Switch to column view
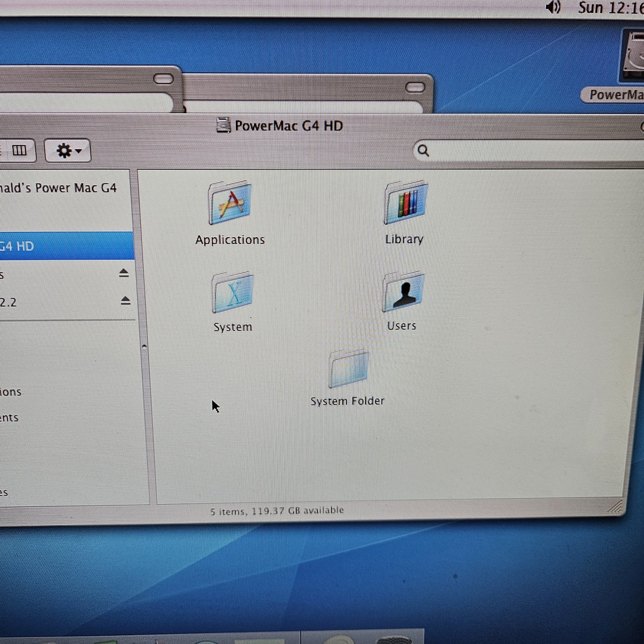This screenshot has height=644, width=644. click(x=19, y=151)
